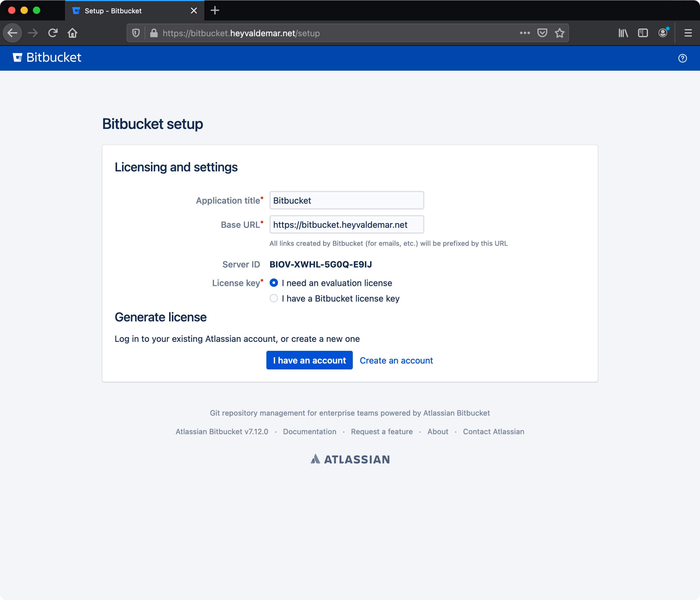The height and width of the screenshot is (600, 700).
Task: Click the Contact Atlassian footer menu item
Action: [x=493, y=431]
